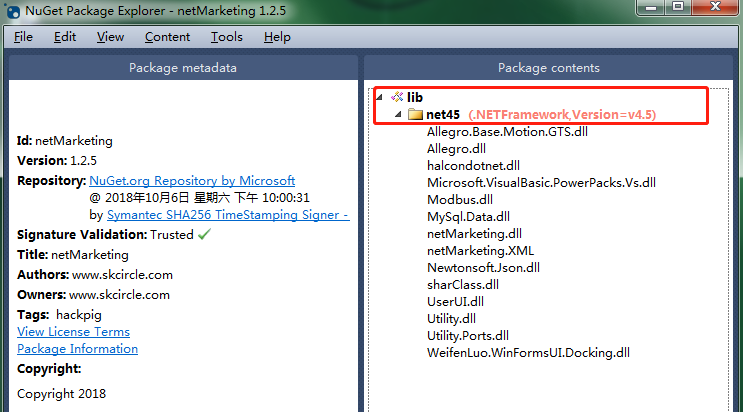Click the Package metadata panel header
Screen dimensions: 743x412
(183, 68)
